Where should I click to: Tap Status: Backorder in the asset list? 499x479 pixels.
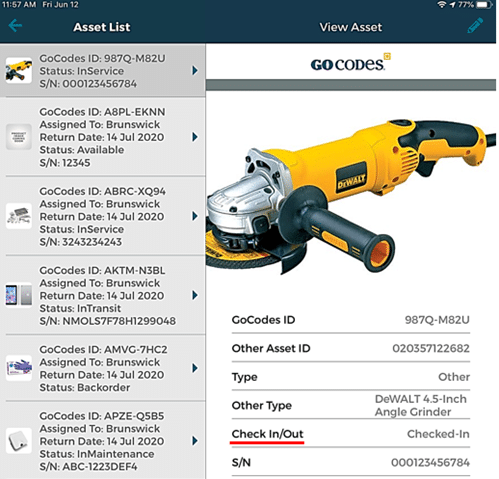point(85,387)
